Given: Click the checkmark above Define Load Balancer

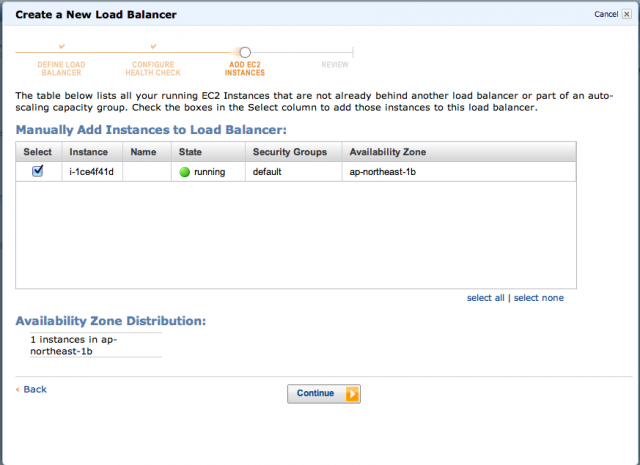Looking at the screenshot, I should [62, 46].
